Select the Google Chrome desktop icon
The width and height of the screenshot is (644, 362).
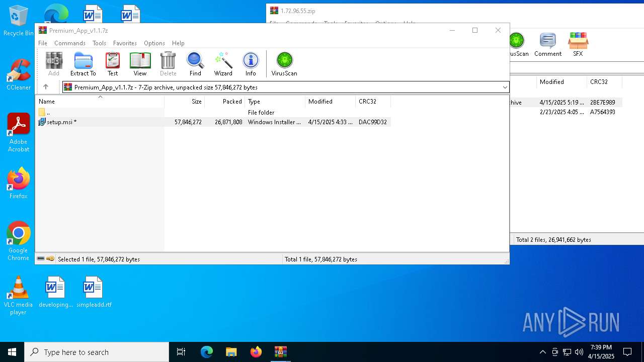click(18, 241)
